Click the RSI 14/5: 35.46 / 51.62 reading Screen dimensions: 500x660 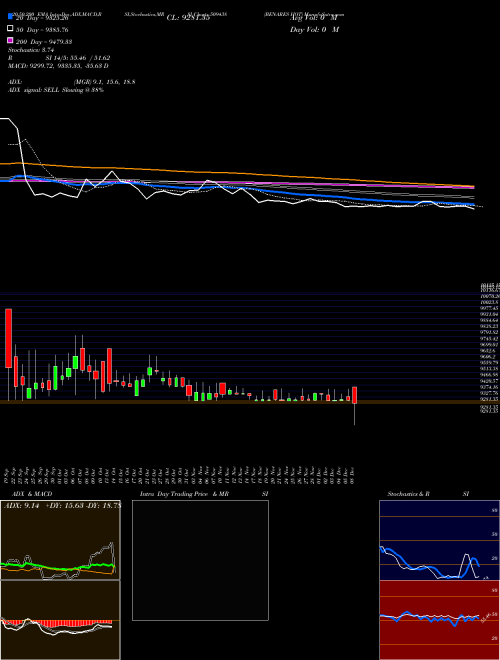coord(59,58)
